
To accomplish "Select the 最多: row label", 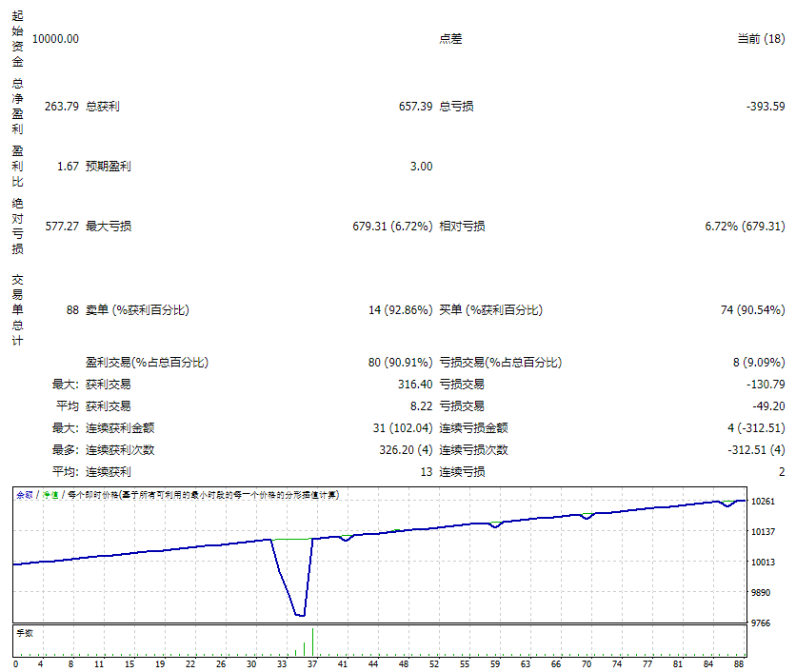I will (x=66, y=449).
